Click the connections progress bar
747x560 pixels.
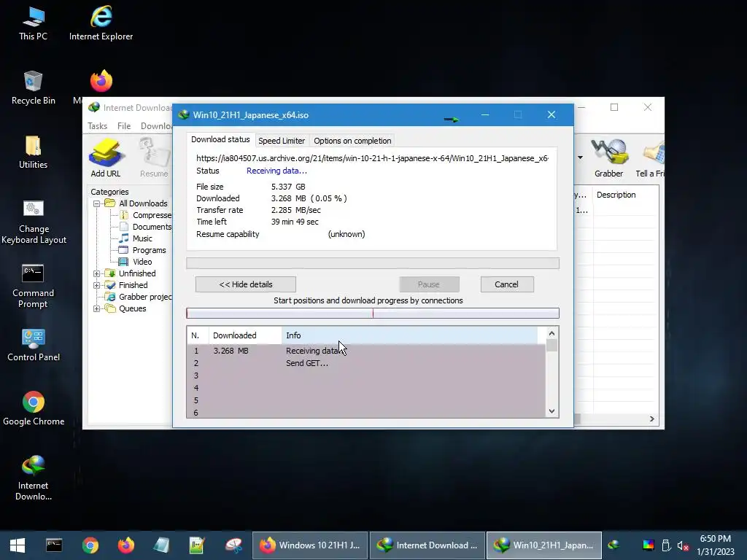(373, 313)
